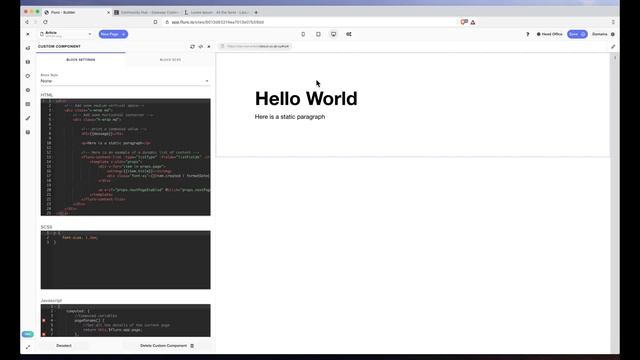Switch to the Flure Builder browser tab
The height and width of the screenshot is (360, 640).
(76, 12)
